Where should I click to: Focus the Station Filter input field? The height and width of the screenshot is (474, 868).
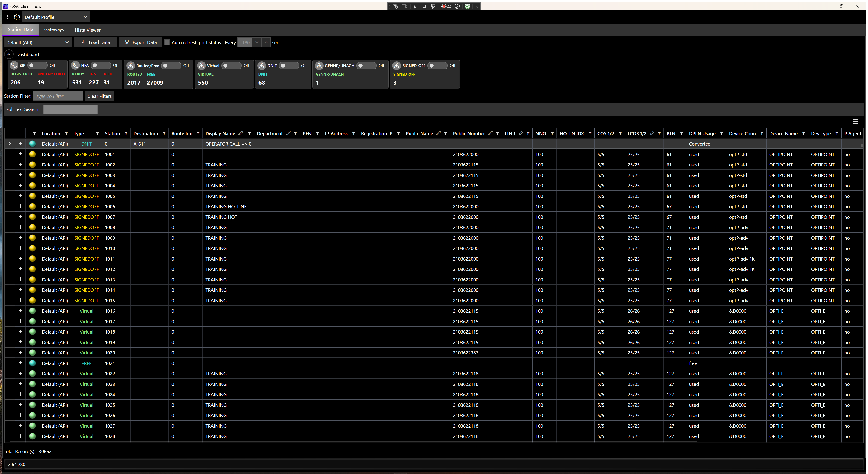(58, 96)
